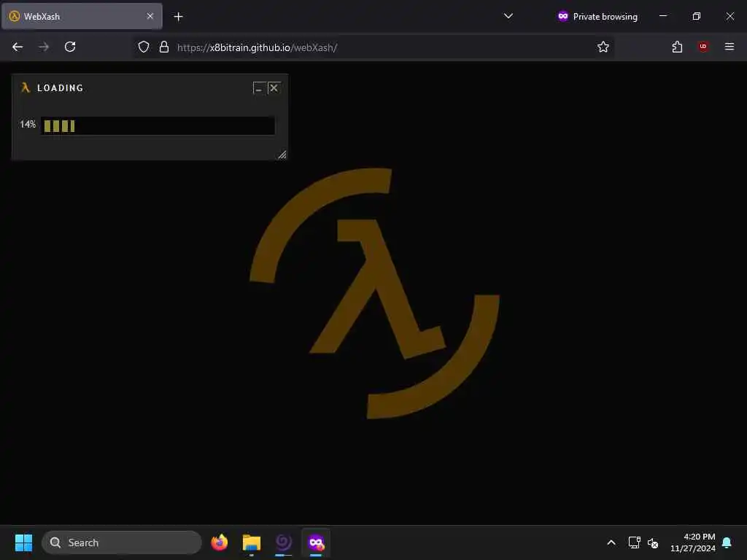
Task: Close the Loading dialog
Action: pyautogui.click(x=274, y=88)
